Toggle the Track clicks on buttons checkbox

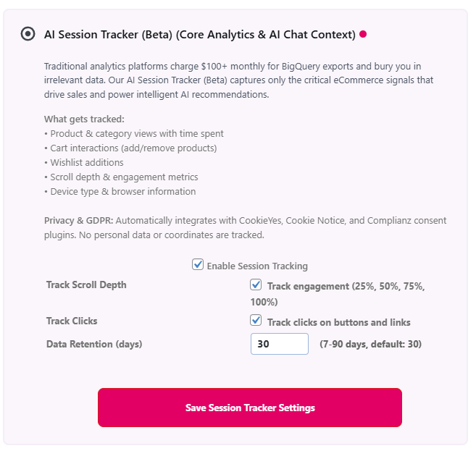click(x=256, y=321)
